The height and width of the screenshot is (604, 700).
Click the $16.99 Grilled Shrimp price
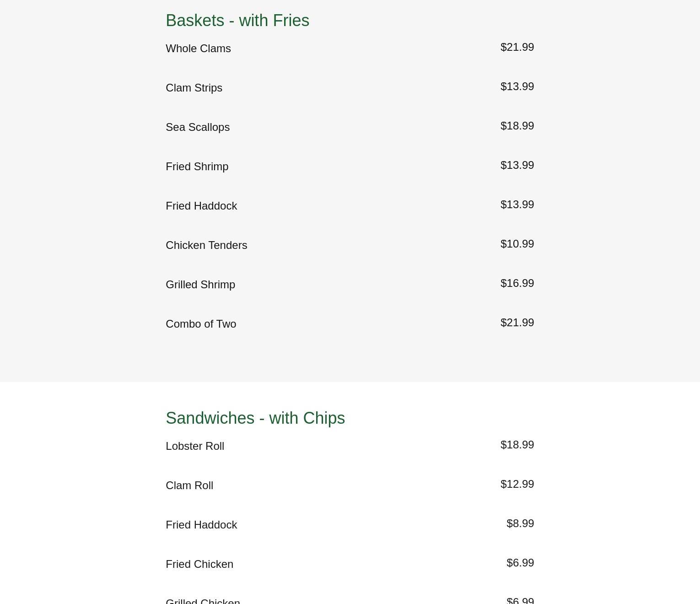tap(517, 283)
